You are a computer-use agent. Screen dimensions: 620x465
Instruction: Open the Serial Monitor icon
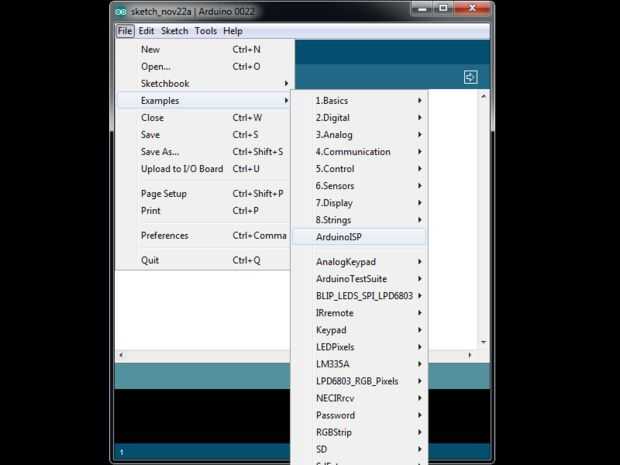(x=470, y=77)
